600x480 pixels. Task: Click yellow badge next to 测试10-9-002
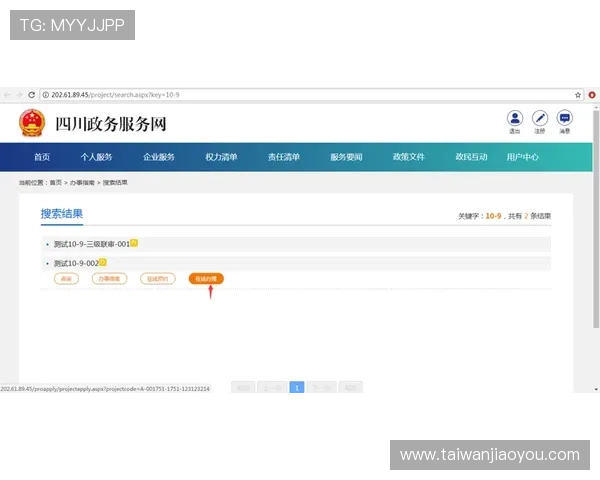[103, 263]
